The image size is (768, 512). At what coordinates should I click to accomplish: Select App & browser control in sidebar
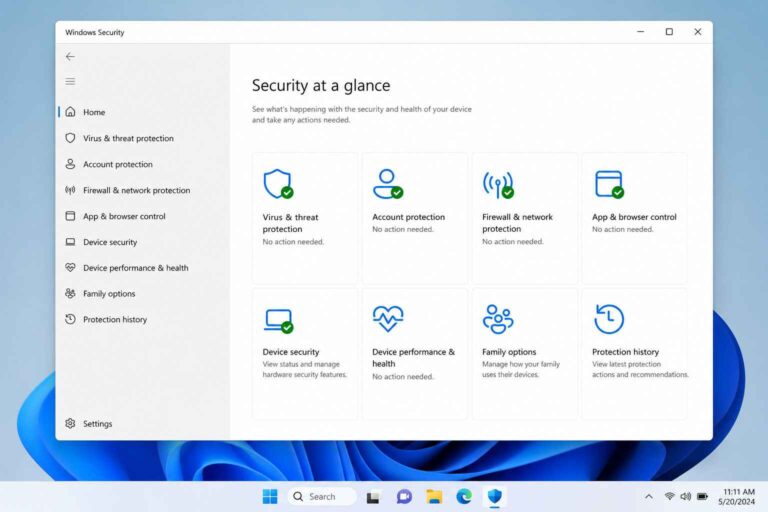124,216
